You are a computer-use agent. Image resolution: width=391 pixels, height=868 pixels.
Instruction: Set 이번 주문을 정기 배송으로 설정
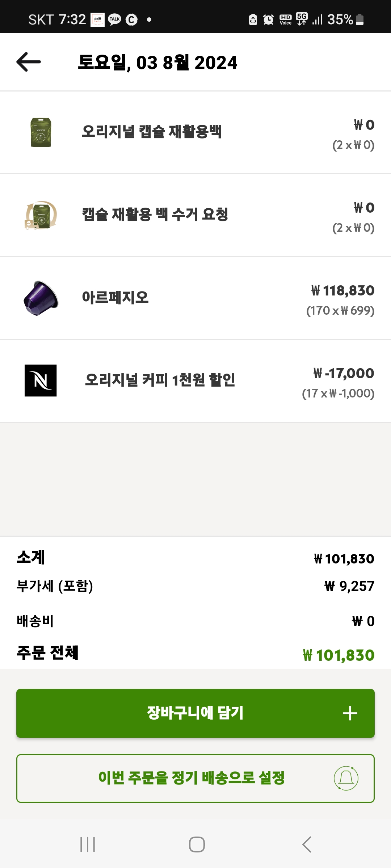click(192, 778)
